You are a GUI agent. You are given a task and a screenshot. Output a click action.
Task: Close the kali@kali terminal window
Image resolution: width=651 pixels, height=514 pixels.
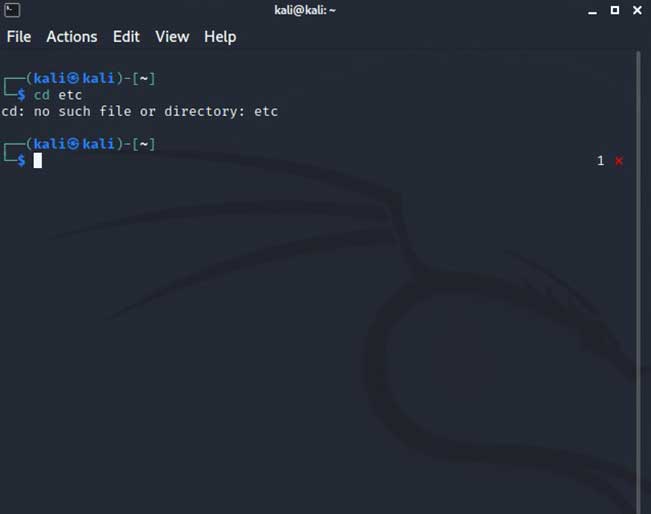[639, 10]
